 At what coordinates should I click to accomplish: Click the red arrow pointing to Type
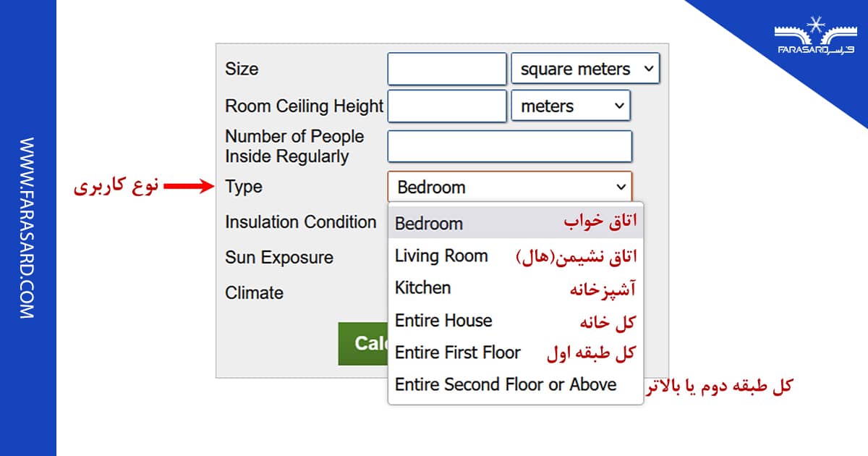[189, 187]
